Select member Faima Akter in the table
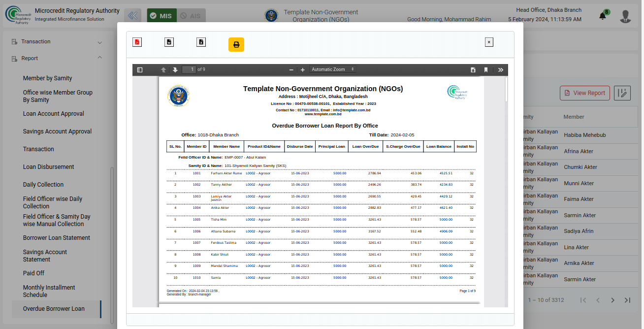644x329 pixels. 579,199
